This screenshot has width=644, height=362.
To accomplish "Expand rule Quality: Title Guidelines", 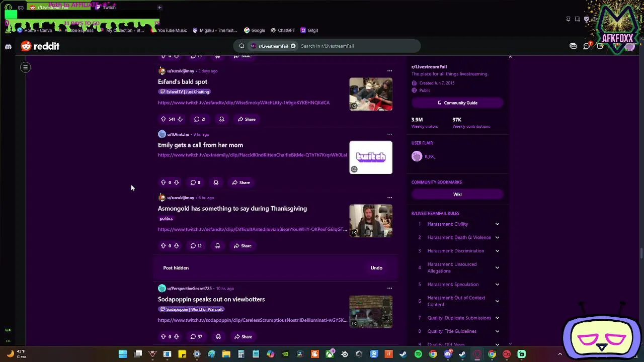I will [497, 331].
